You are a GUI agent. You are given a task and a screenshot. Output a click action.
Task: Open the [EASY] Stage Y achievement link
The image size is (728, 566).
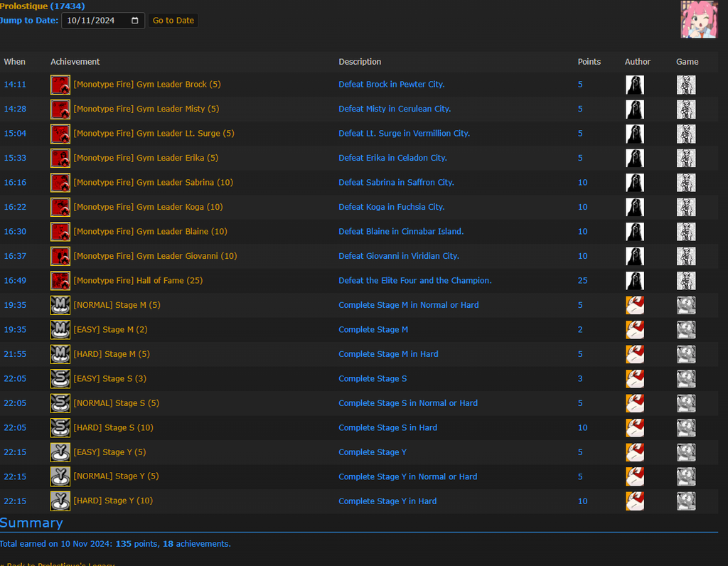(x=109, y=452)
